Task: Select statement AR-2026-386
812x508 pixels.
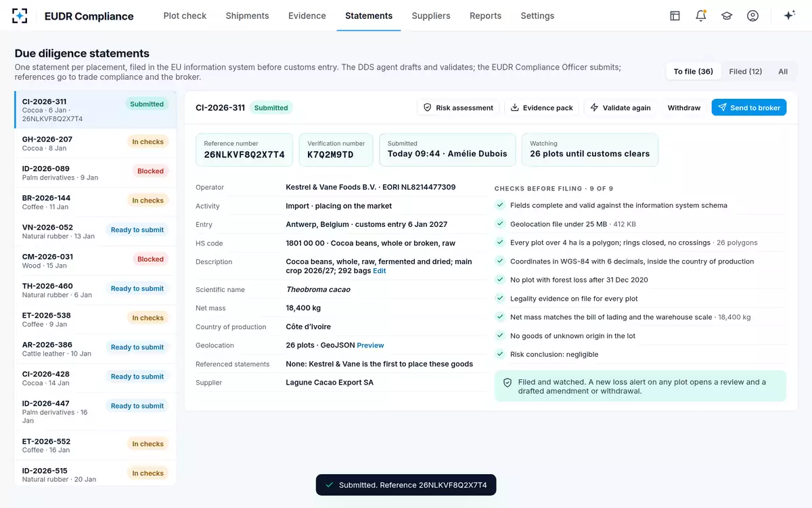Action: pyautogui.click(x=95, y=349)
